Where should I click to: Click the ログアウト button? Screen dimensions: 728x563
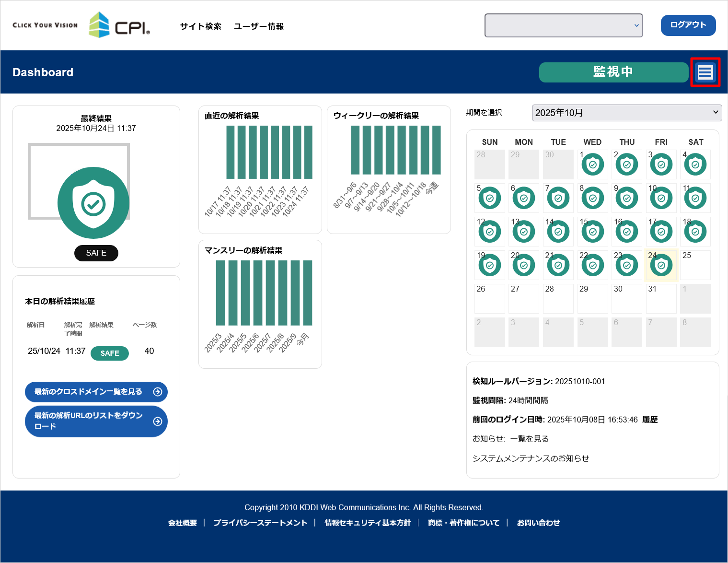688,25
